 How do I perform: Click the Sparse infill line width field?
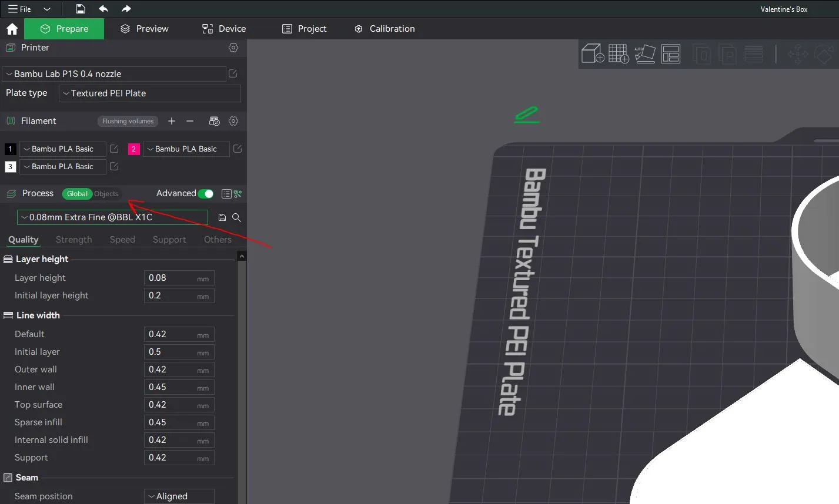pyautogui.click(x=179, y=422)
